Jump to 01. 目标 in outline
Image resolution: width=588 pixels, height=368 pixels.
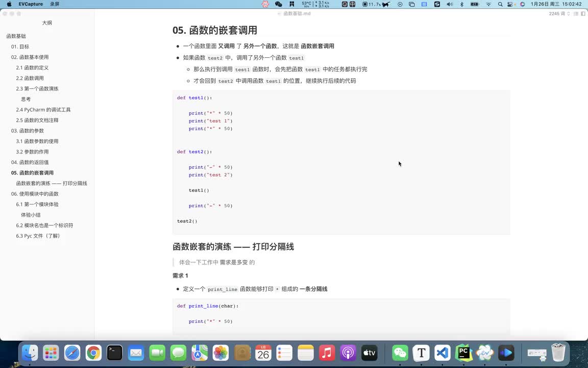(20, 47)
